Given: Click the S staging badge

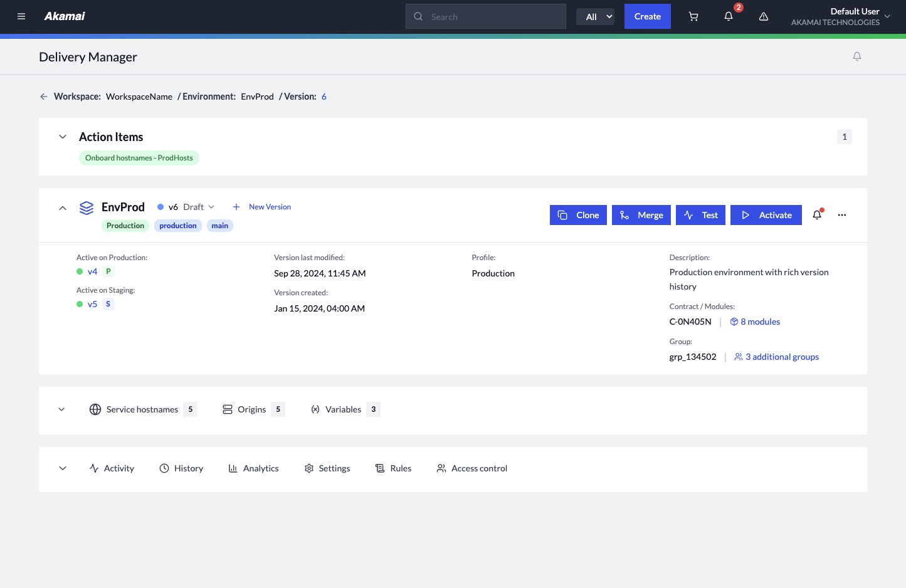Looking at the screenshot, I should pos(108,304).
